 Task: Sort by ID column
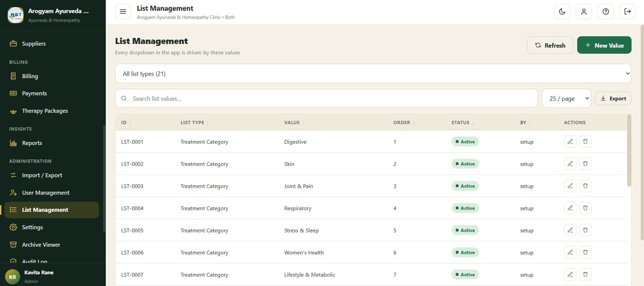coord(126,122)
